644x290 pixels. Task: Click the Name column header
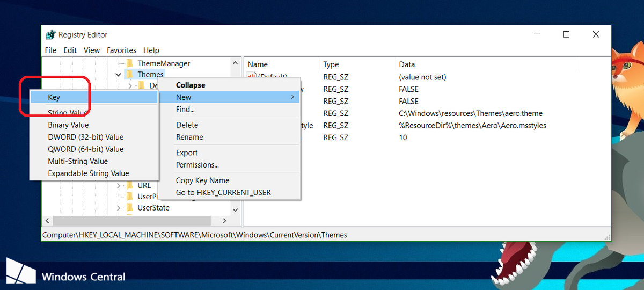click(282, 64)
